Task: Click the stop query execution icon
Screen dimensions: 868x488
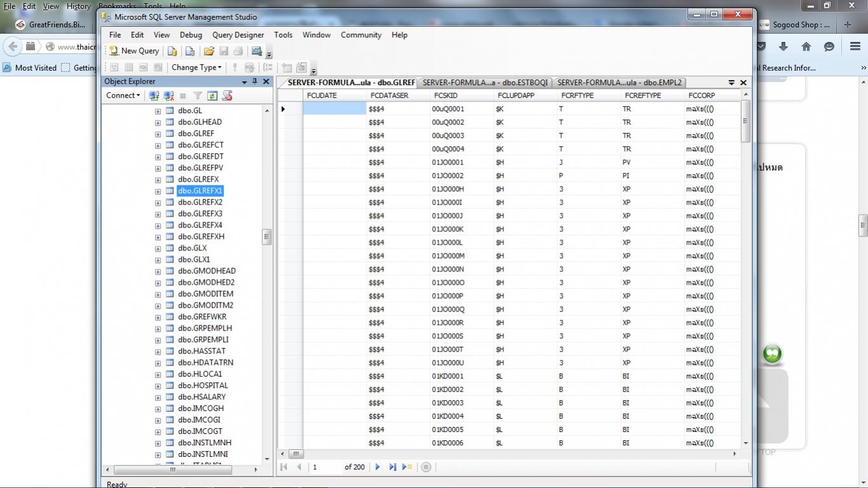Action: pos(426,467)
